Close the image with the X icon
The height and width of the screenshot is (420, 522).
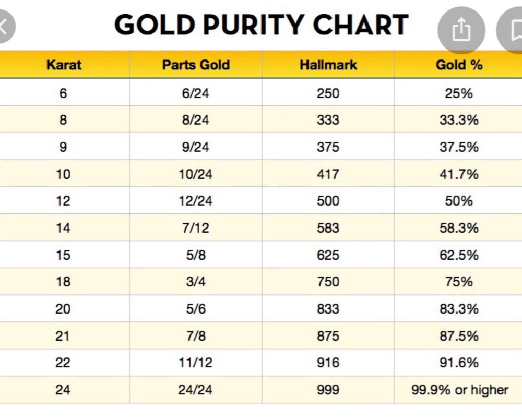[x=4, y=26]
